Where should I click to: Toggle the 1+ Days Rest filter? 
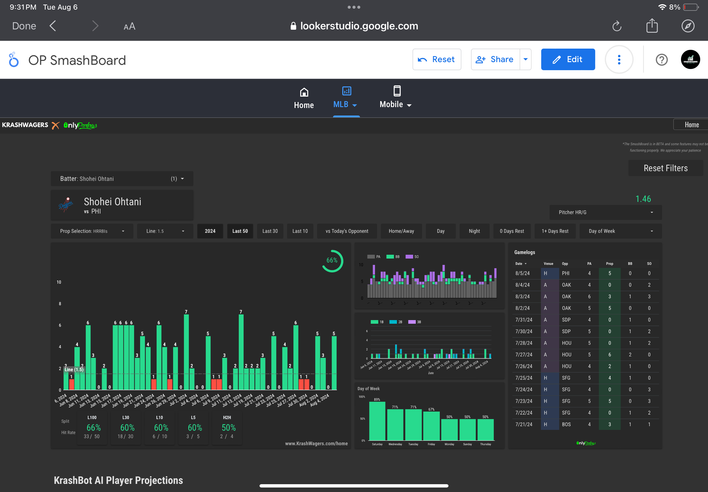(x=555, y=231)
